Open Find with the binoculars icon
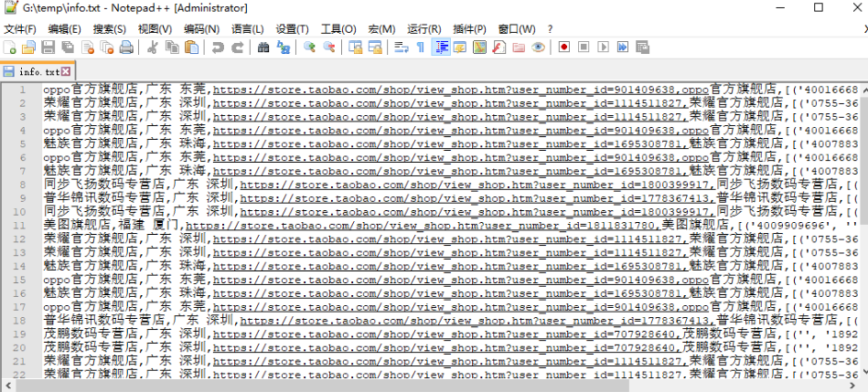This screenshot has width=868, height=392. [x=263, y=48]
